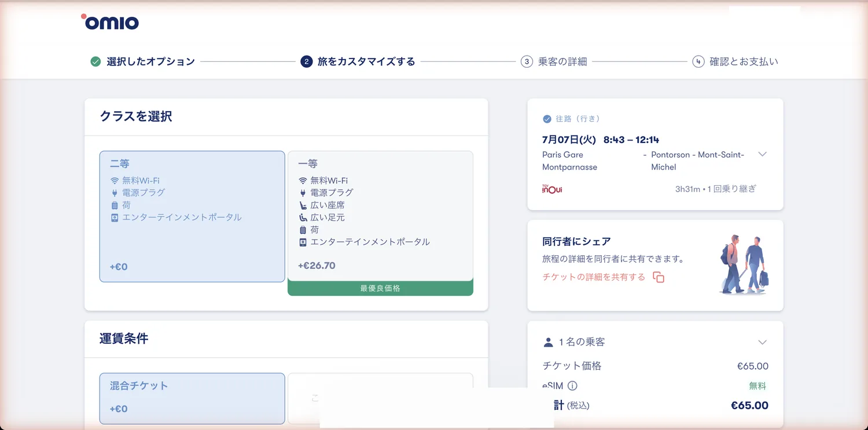The width and height of the screenshot is (868, 430).
Task: Click the eSIM info icon
Action: point(572,386)
